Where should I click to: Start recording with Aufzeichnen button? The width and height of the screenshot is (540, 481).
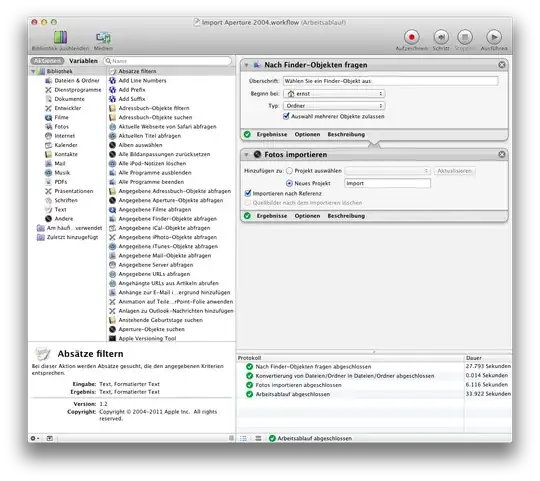pos(412,41)
